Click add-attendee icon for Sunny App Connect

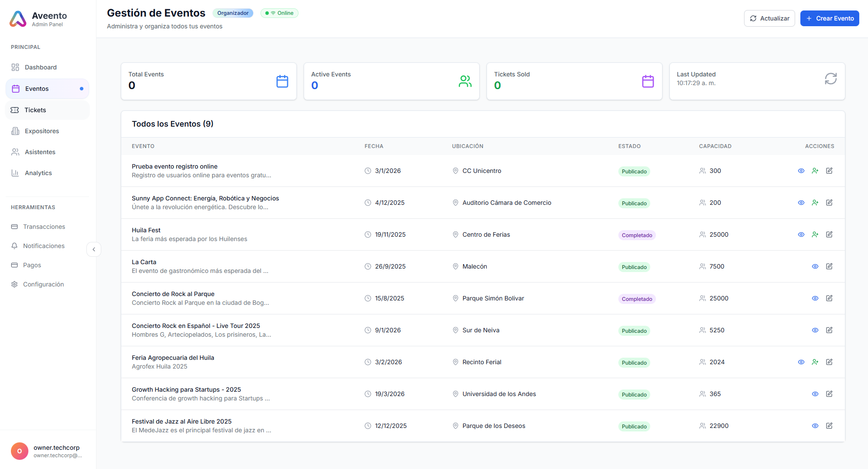tap(815, 203)
